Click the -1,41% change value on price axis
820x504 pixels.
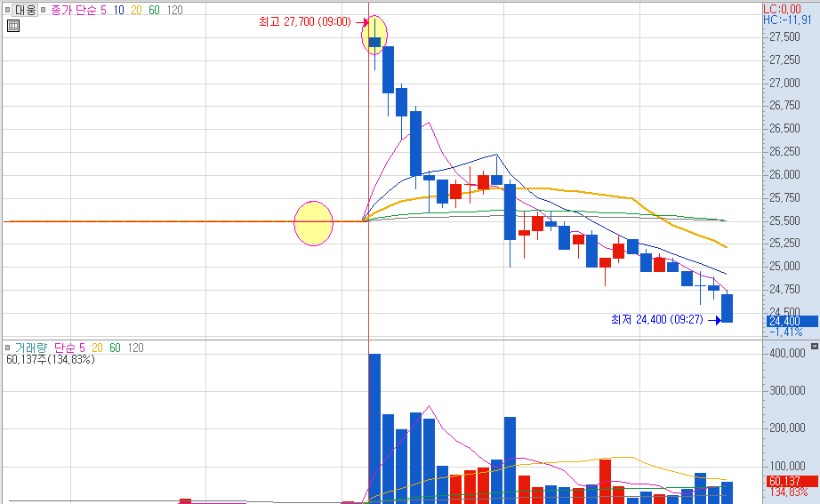[x=785, y=332]
